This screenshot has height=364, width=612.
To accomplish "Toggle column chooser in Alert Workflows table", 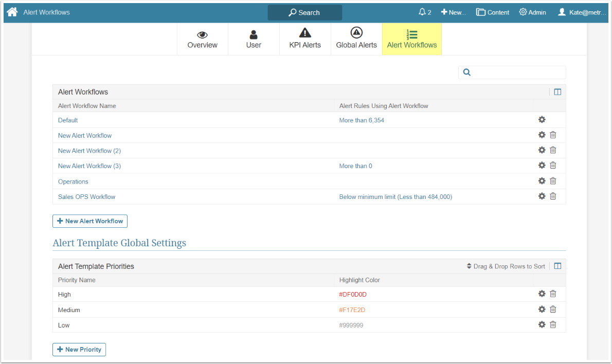I will coord(557,92).
